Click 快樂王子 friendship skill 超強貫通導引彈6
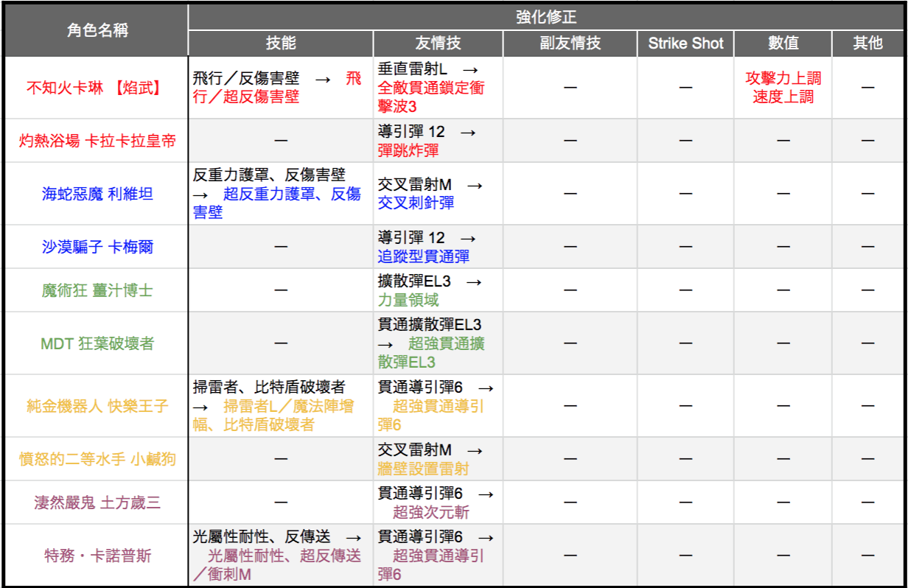This screenshot has width=908, height=588. (x=439, y=406)
